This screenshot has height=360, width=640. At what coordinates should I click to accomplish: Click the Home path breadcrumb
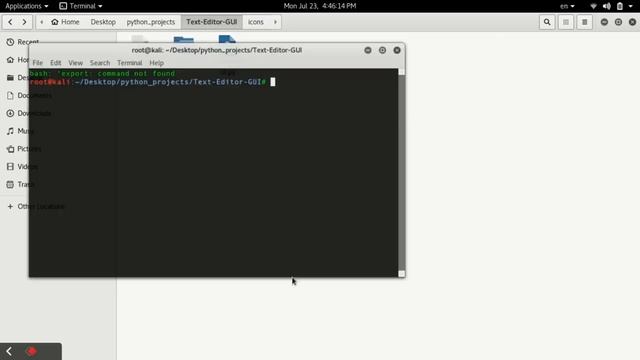tap(65, 22)
